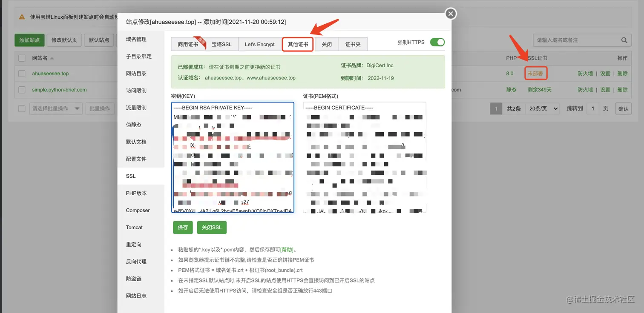Image resolution: width=644 pixels, height=313 pixels.
Task: Click the 批量操作 button
Action: 100,108
